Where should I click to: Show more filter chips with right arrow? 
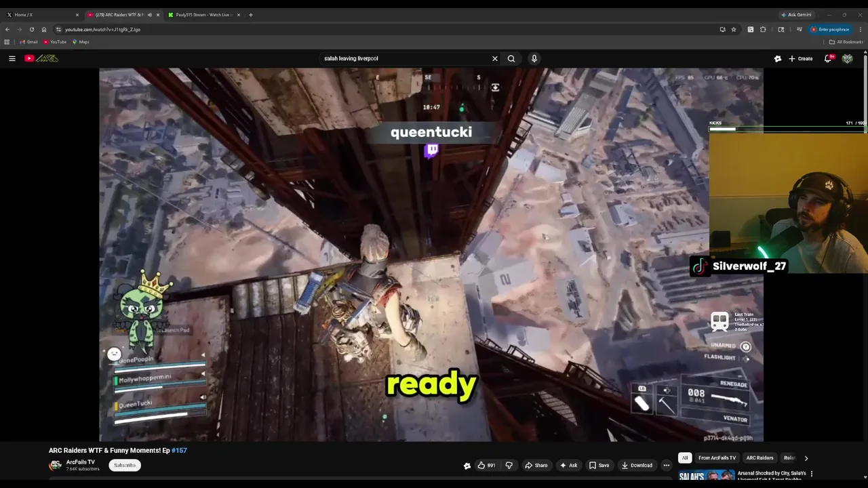[x=806, y=457]
